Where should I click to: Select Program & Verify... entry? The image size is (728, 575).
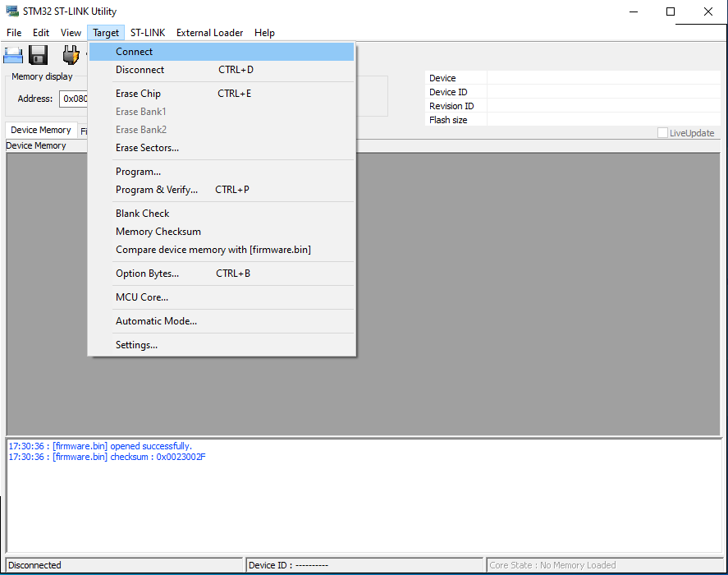222,190
